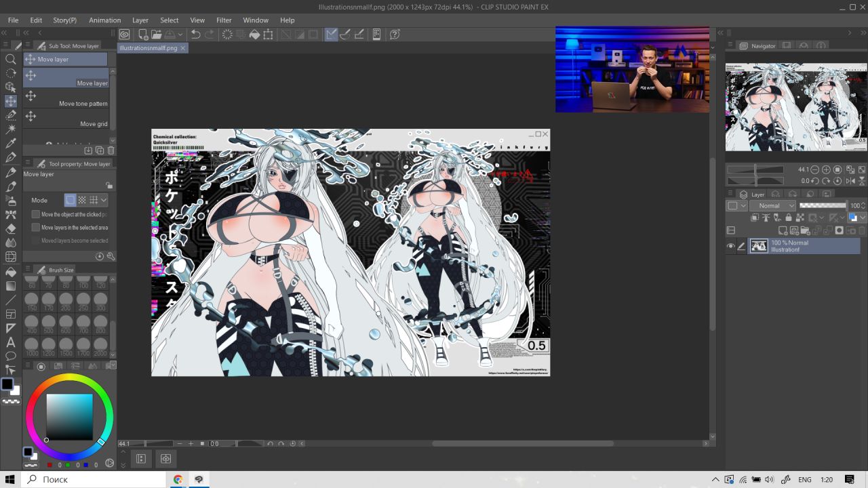Click the Open file folder icon
868x488 pixels.
pos(156,35)
